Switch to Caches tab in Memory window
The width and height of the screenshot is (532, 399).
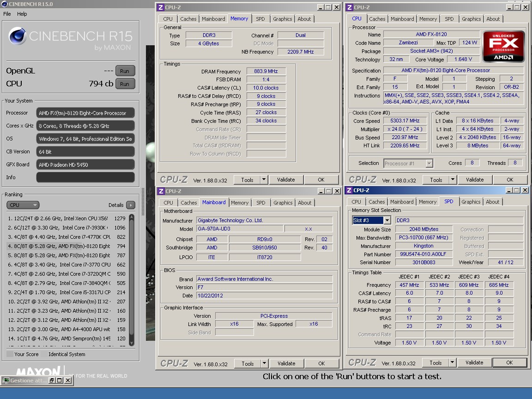click(188, 19)
